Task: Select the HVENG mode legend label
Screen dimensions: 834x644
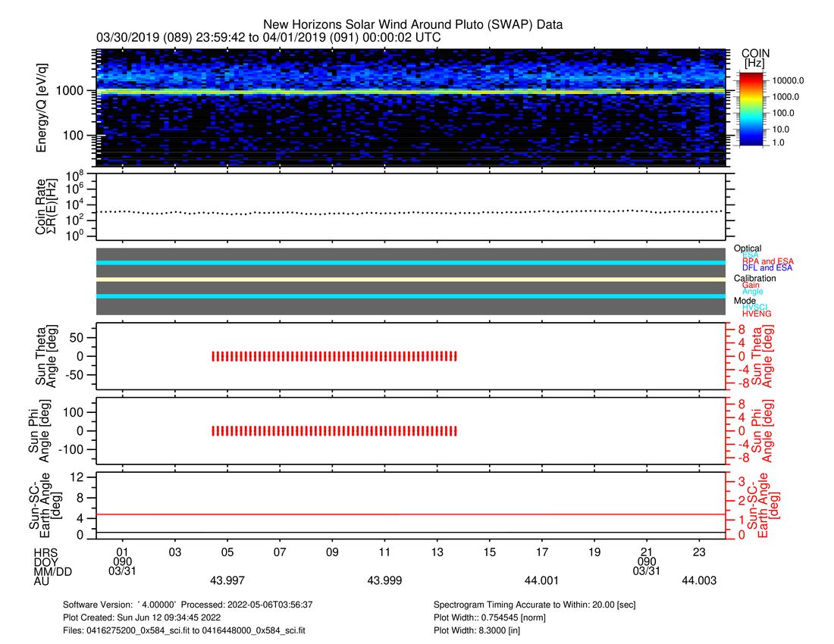Action: click(757, 314)
